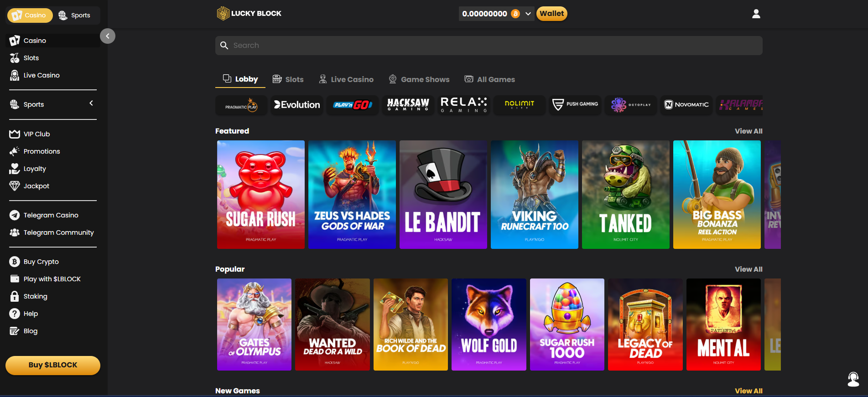Select the All Games tab

pyautogui.click(x=490, y=79)
